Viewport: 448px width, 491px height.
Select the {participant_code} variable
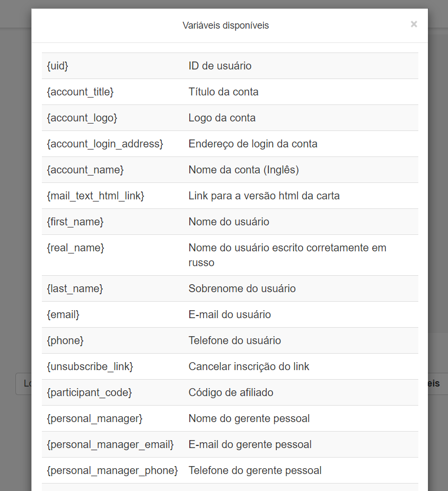coord(90,392)
